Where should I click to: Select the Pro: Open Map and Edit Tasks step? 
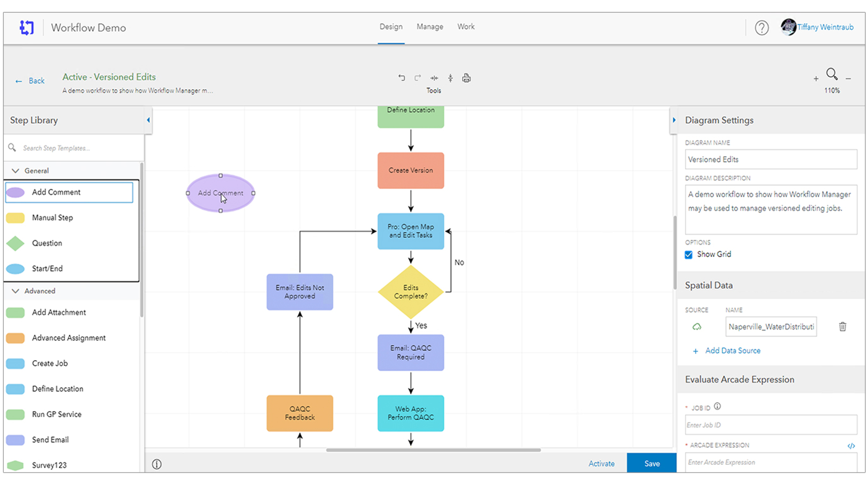[x=411, y=231]
